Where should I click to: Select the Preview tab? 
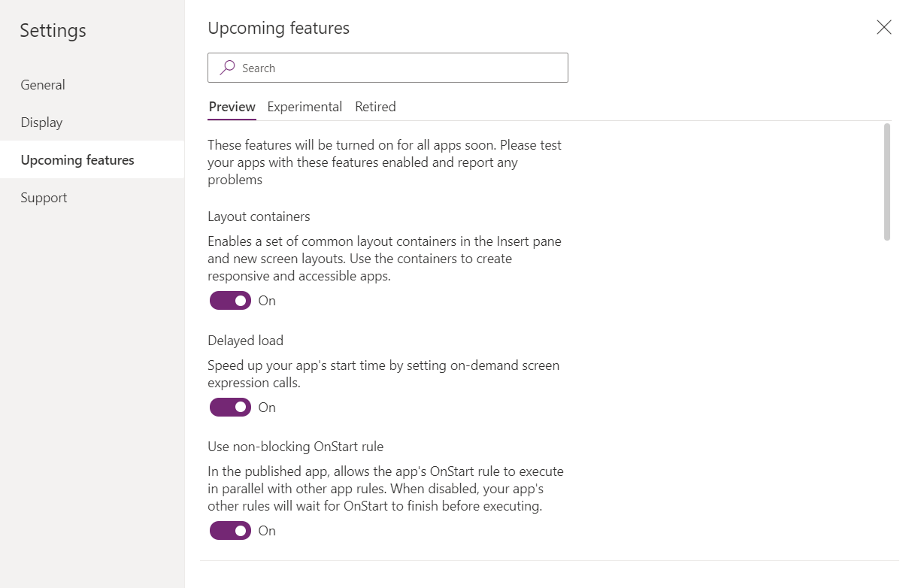coord(232,107)
